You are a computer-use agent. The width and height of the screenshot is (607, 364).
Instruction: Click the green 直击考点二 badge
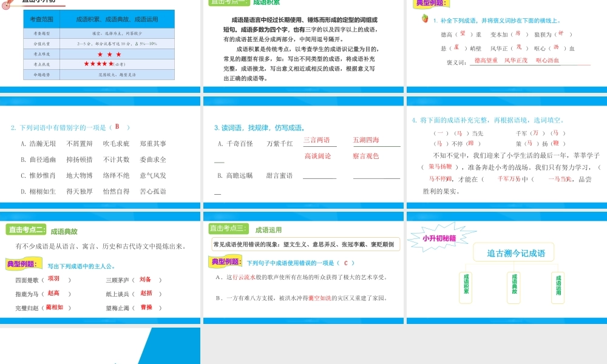[x=26, y=229]
